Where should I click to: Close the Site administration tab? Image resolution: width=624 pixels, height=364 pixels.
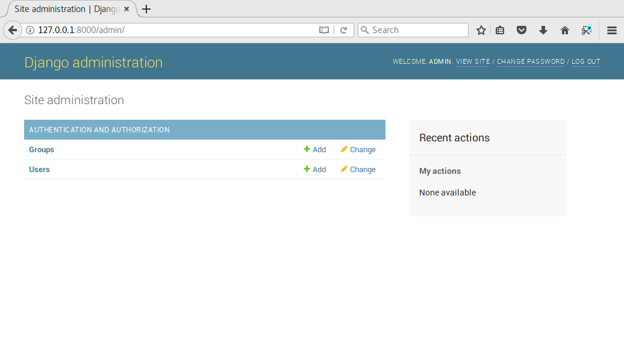coord(126,9)
